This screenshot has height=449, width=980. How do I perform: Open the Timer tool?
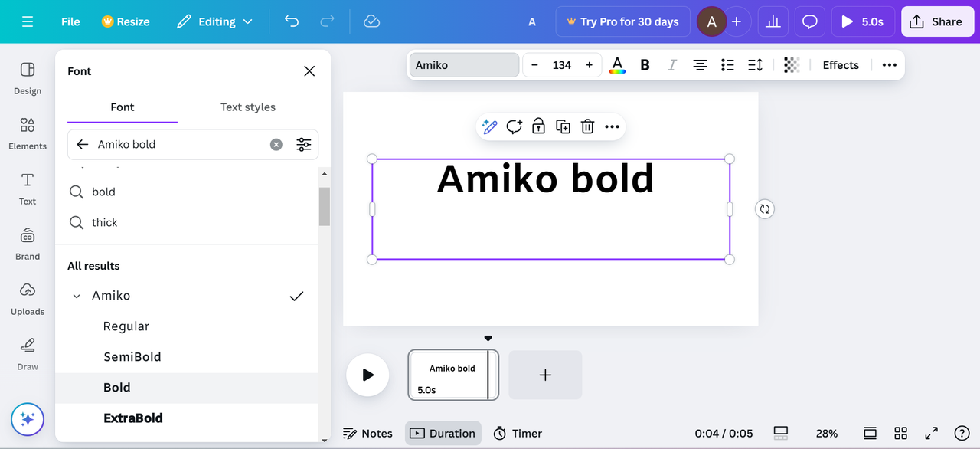tap(518, 434)
